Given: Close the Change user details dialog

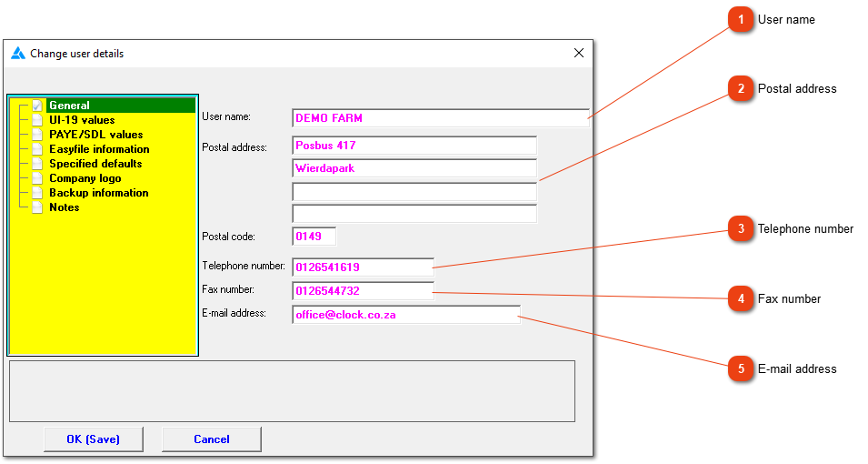Looking at the screenshot, I should click(x=579, y=53).
